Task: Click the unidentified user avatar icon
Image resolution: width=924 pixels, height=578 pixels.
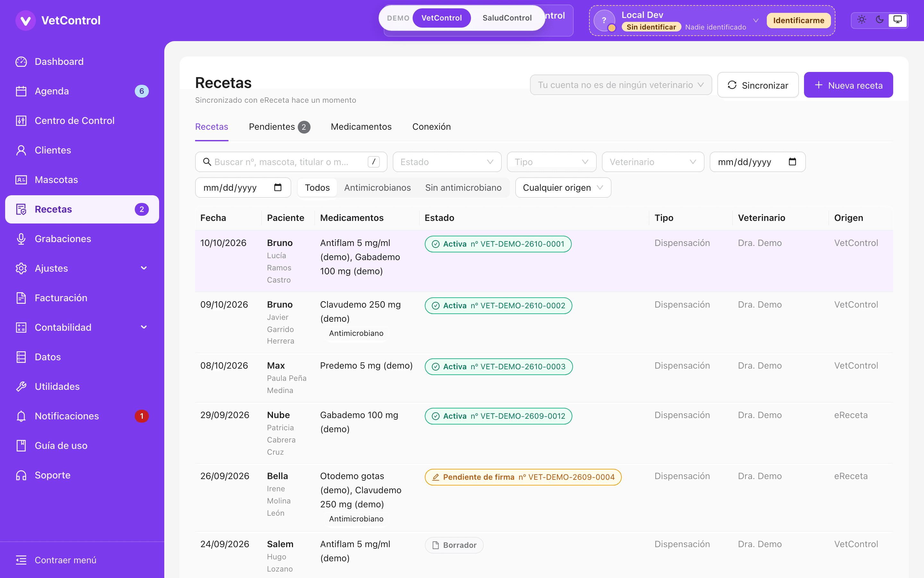Action: coord(604,20)
